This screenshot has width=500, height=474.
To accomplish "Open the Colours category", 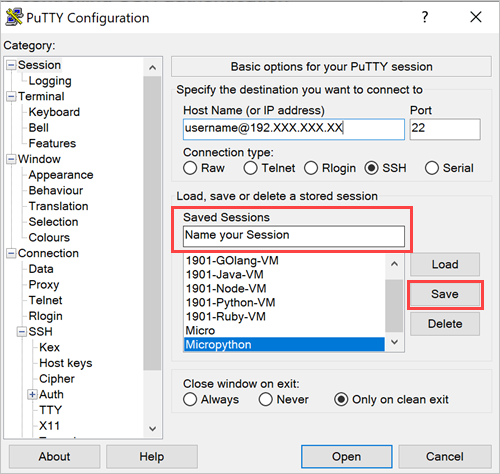I will point(49,237).
